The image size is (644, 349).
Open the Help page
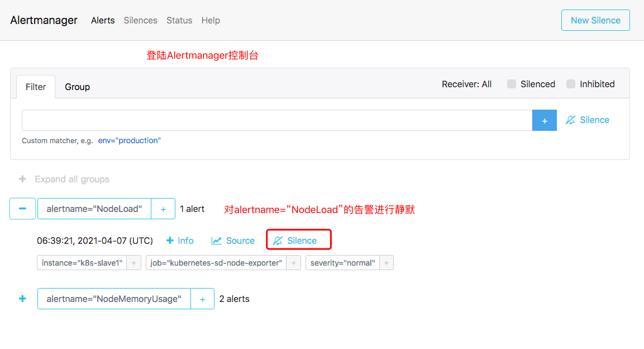211,20
